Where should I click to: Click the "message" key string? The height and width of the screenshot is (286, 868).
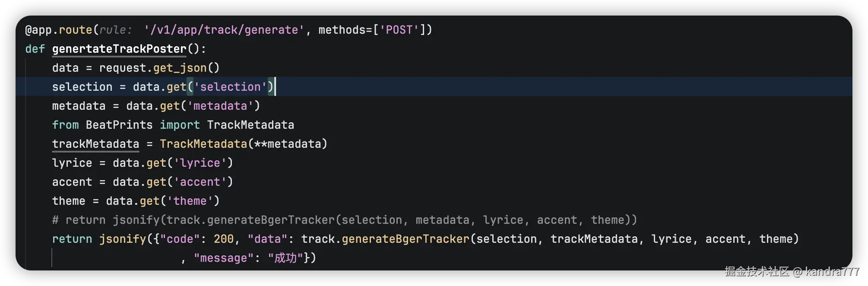click(x=224, y=258)
